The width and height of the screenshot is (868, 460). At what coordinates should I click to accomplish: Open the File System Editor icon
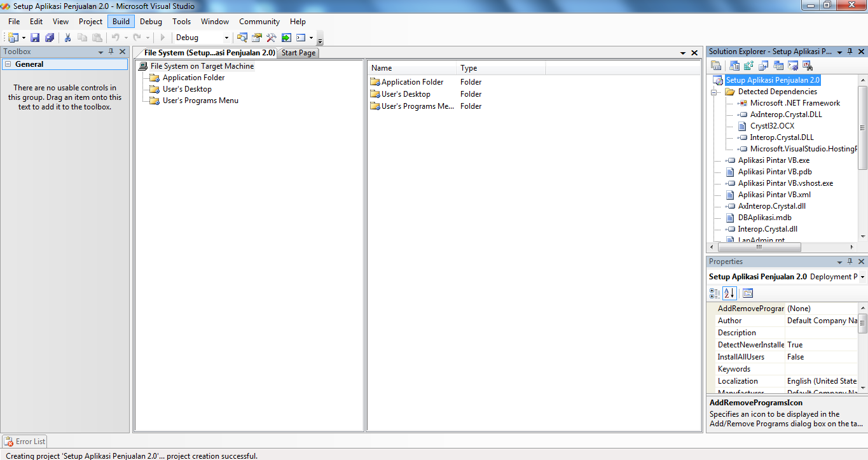point(735,66)
